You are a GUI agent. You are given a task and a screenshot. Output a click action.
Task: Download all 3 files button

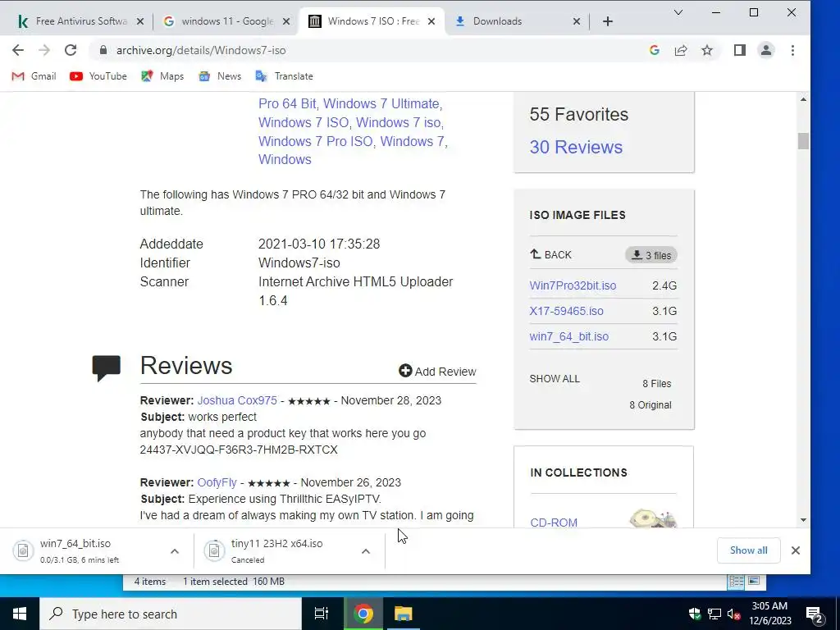[x=651, y=255]
